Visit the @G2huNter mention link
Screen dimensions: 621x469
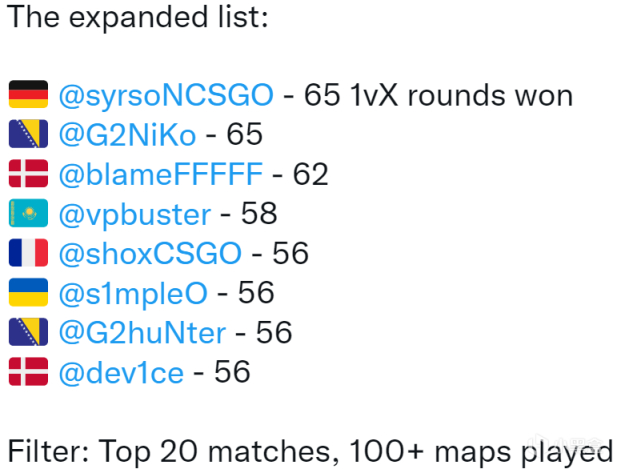[x=142, y=333]
